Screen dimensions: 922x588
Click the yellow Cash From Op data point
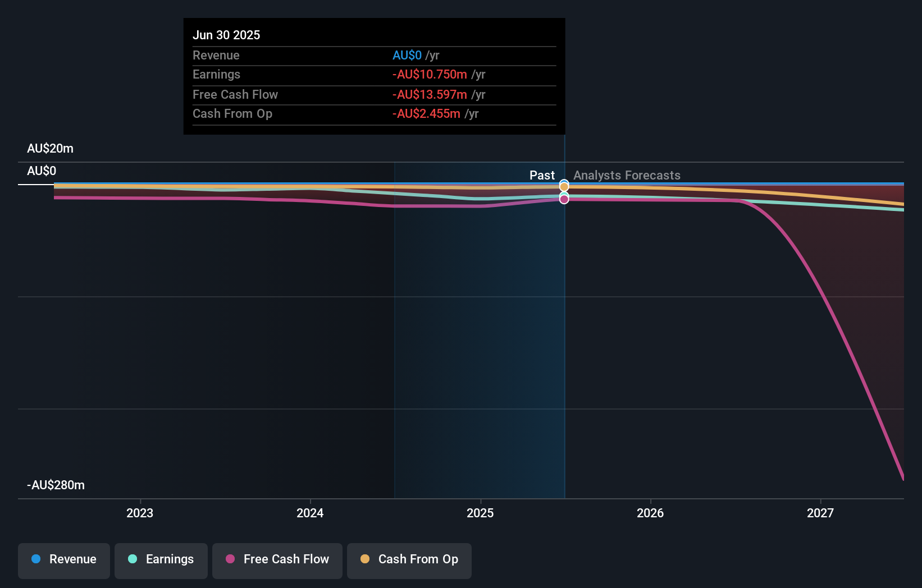tap(564, 185)
